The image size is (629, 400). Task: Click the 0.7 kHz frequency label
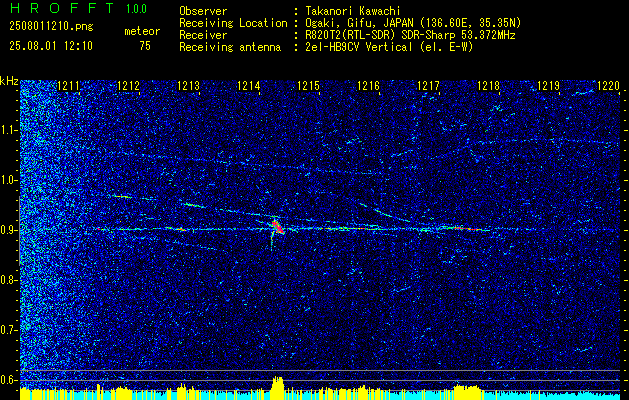[8, 330]
